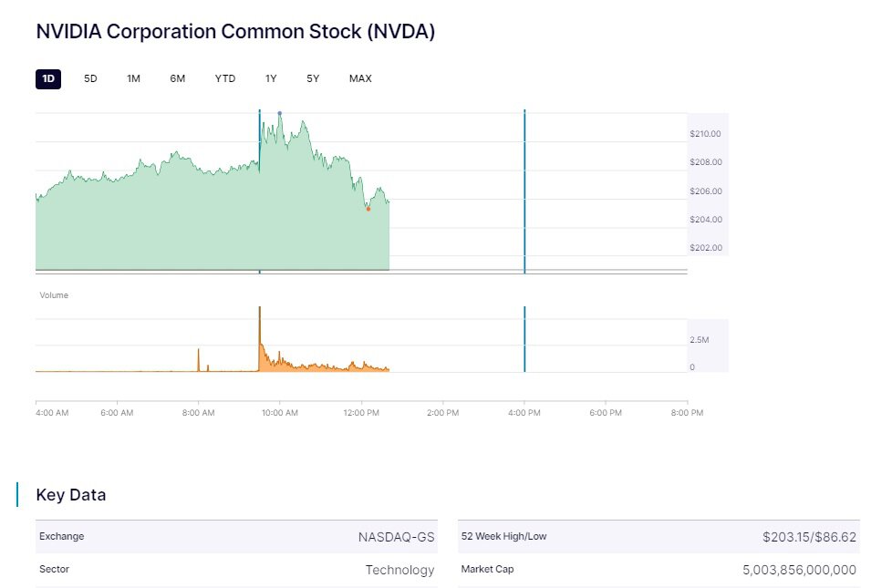Click the 8:00 AM pre-market volume spike

click(x=198, y=359)
